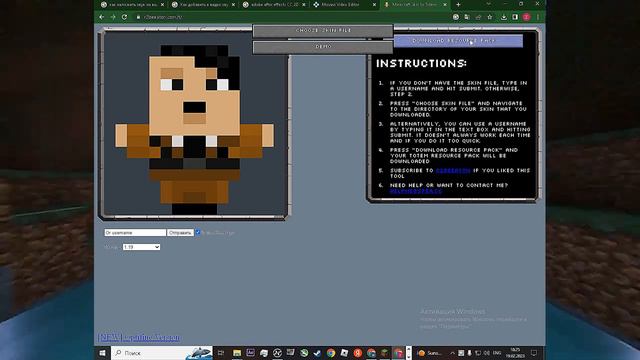
Task: Go back with the browser back arrow
Action: [102, 17]
